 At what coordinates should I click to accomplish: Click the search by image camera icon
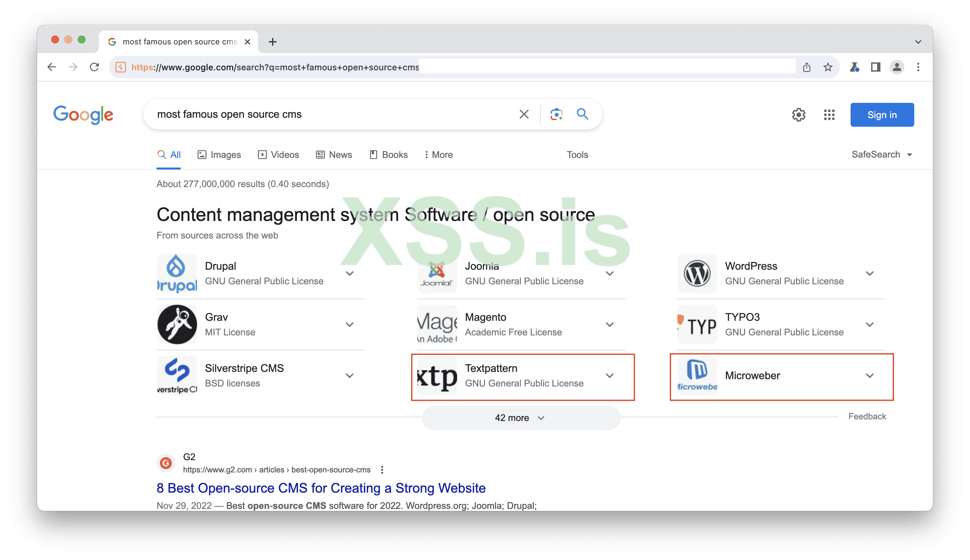click(556, 114)
